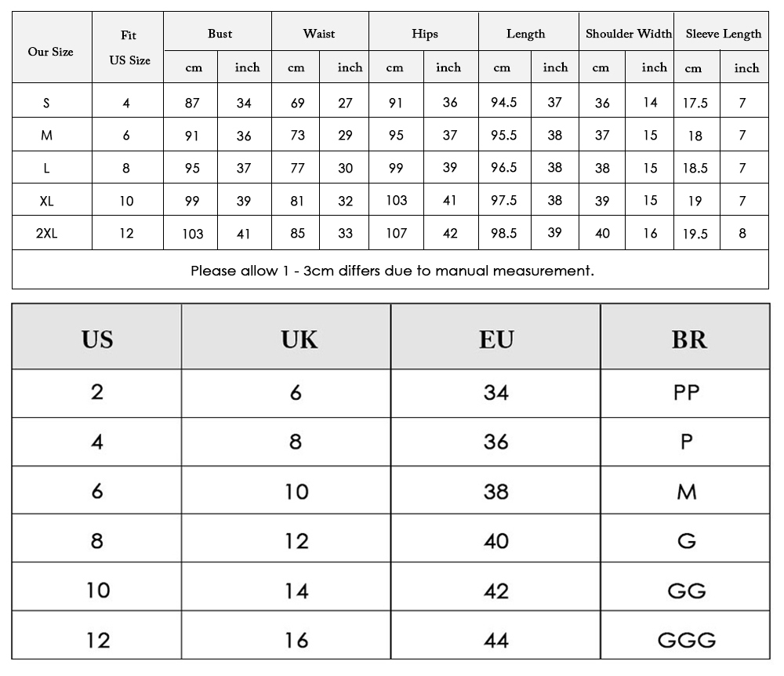Select the 2XL size row label

(x=46, y=233)
